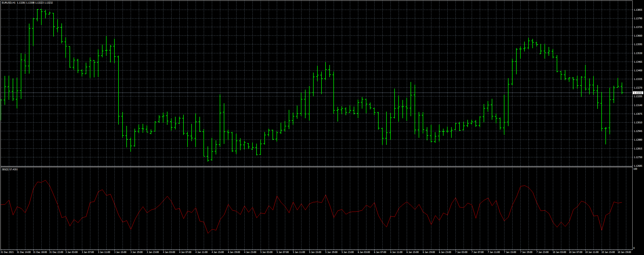Image resolution: width=644 pixels, height=255 pixels.
Task: Click the 10 Jan 19:00 time label
Action: pyautogui.click(x=624, y=252)
